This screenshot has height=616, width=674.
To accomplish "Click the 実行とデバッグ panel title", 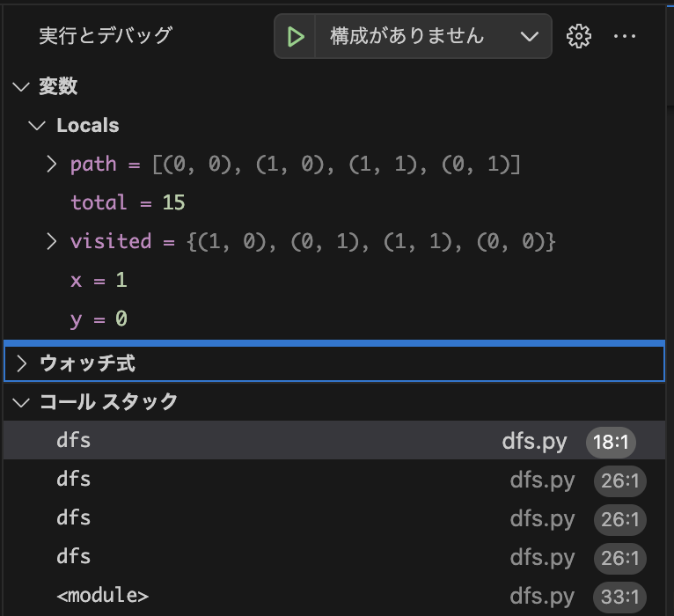I will pos(106,36).
